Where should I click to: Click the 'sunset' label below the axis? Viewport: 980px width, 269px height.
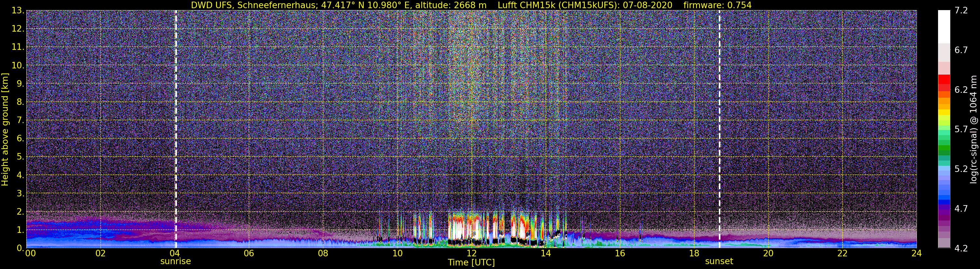(719, 262)
